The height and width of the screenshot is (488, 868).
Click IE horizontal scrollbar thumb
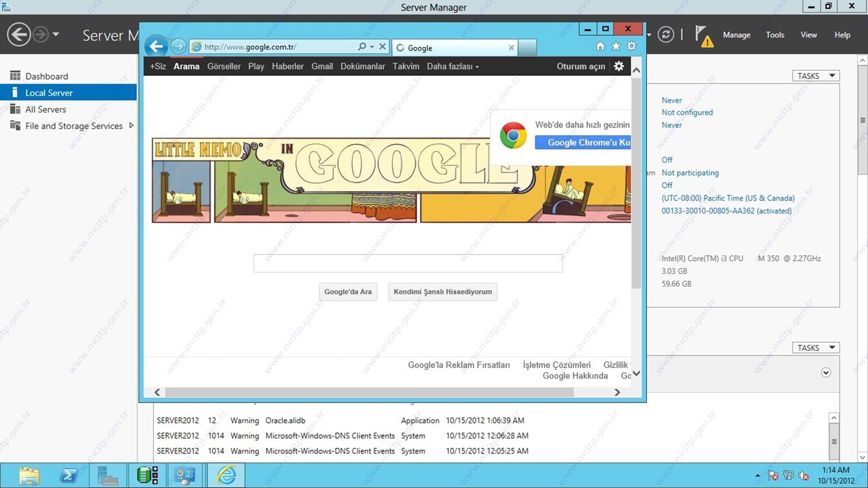click(x=369, y=392)
